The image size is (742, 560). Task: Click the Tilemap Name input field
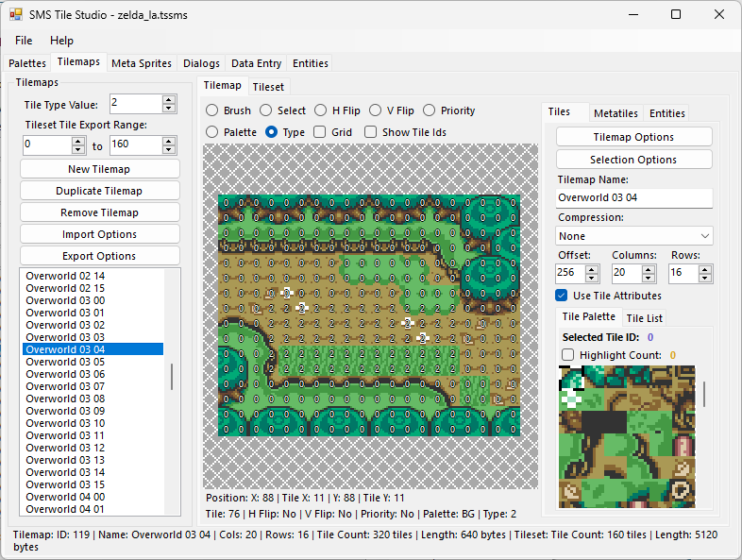click(x=634, y=197)
